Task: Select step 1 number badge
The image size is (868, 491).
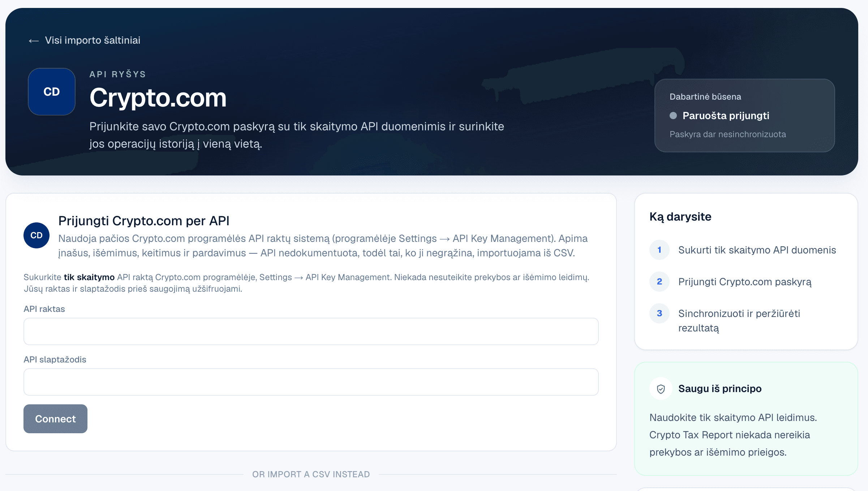Action: [659, 250]
